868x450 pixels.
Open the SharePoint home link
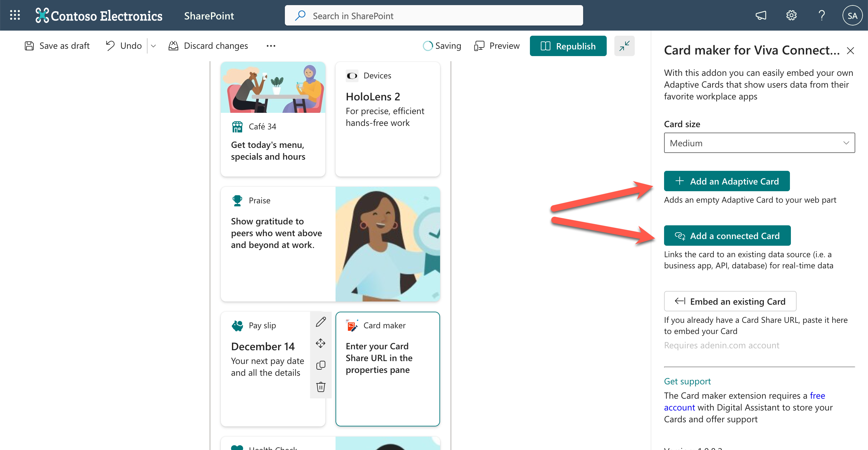pos(209,16)
